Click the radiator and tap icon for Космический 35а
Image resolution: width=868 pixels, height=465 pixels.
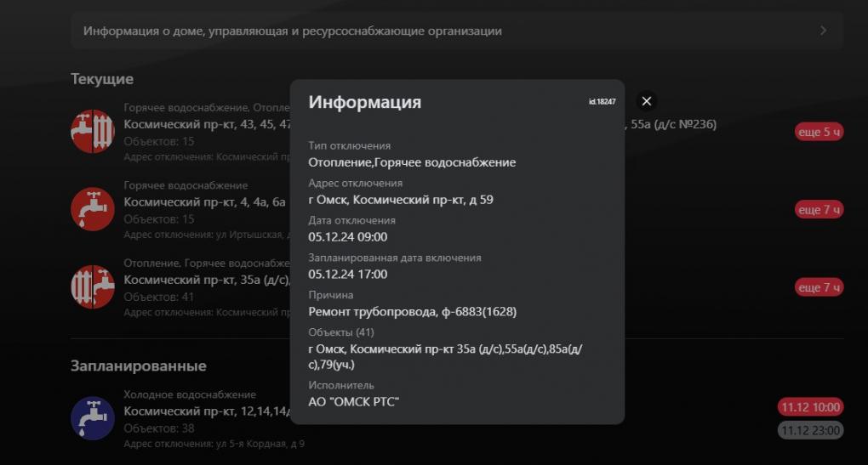click(93, 287)
